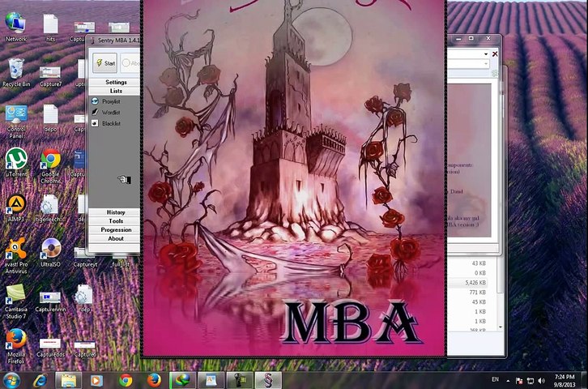
Task: Maximize the window behind the splash image
Action: (x=471, y=38)
